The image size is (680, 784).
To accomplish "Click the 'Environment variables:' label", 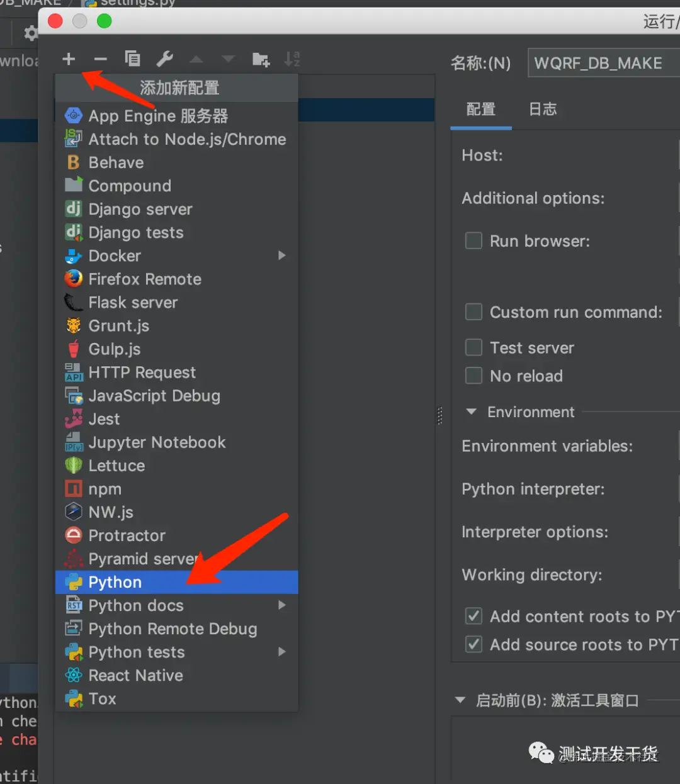I will pos(547,446).
